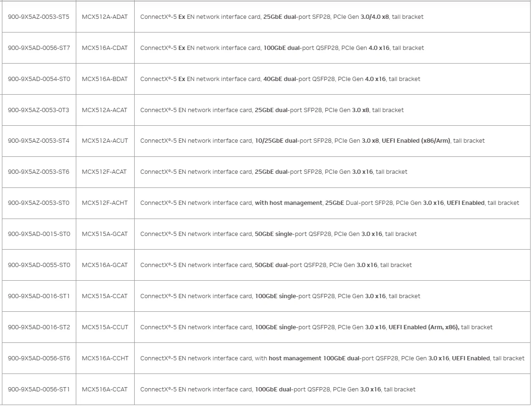532x406 pixels.
Task: Click the 40GbE dual-port QSFP28 Ex description
Action: (280, 79)
